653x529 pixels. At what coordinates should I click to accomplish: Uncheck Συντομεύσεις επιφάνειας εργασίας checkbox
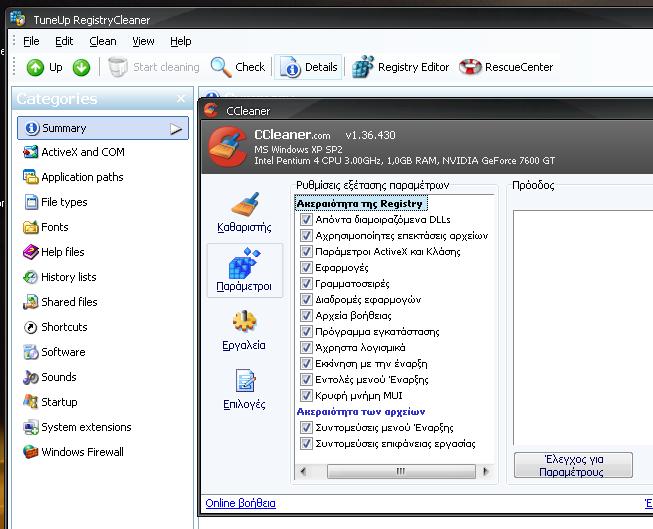(x=306, y=444)
